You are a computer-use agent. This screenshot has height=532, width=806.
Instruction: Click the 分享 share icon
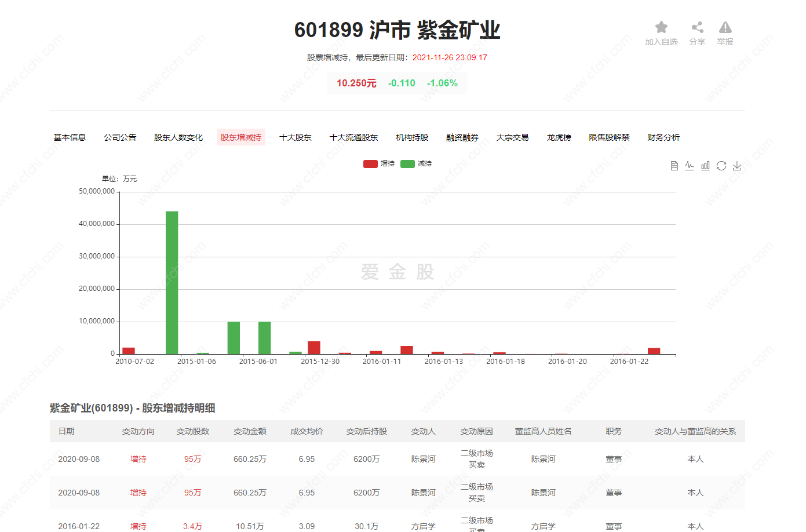tap(697, 27)
